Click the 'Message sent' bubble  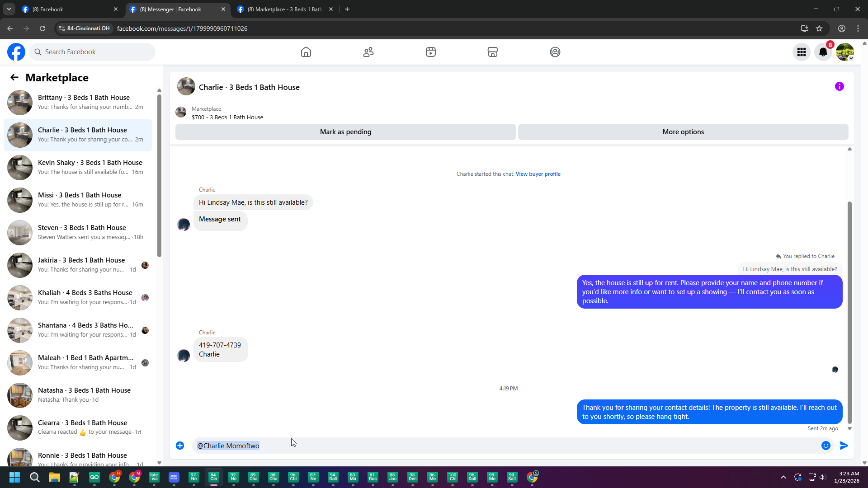click(220, 221)
